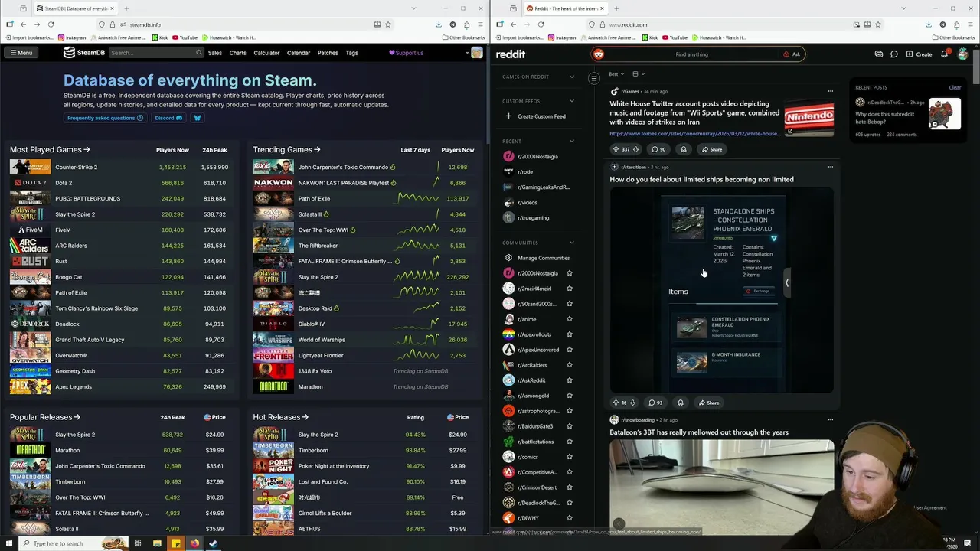The image size is (980, 551).
Task: Collapse Games on Reddit section
Action: click(571, 77)
